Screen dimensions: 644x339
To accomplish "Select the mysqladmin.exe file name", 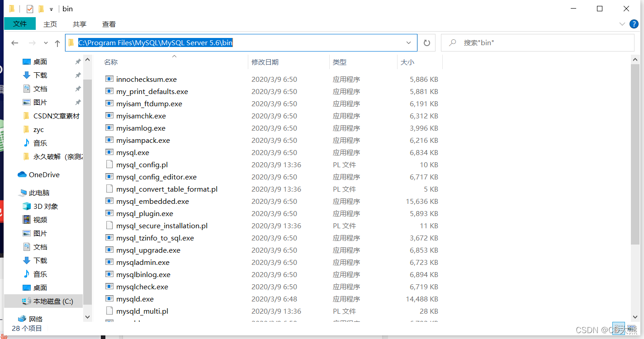I will 143,262.
